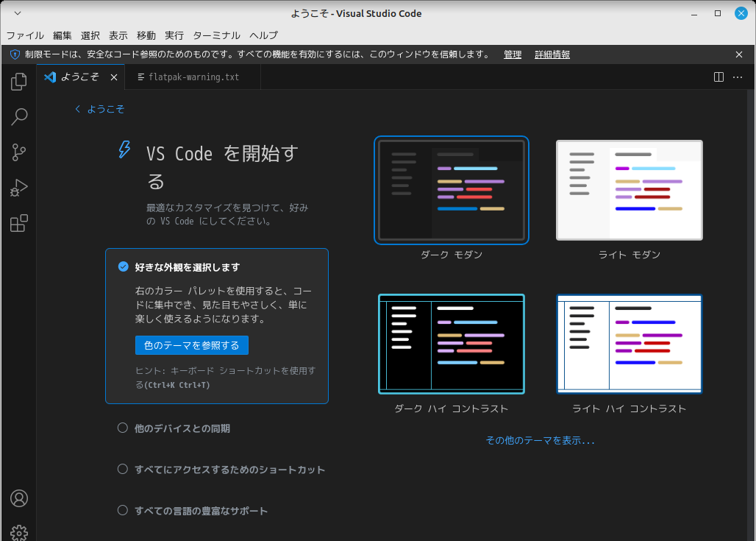The image size is (756, 541).
Task: Open the 実行 menu
Action: coord(174,35)
